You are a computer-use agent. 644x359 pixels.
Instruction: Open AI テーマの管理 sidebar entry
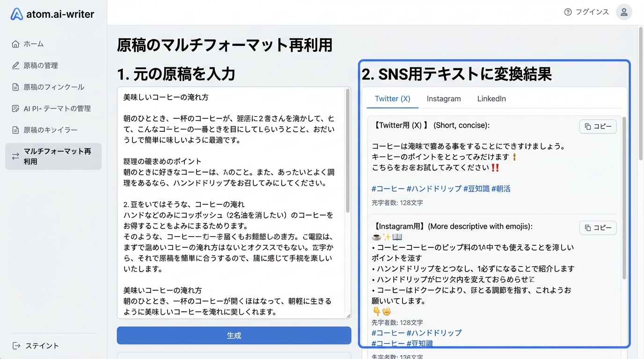pyautogui.click(x=57, y=108)
